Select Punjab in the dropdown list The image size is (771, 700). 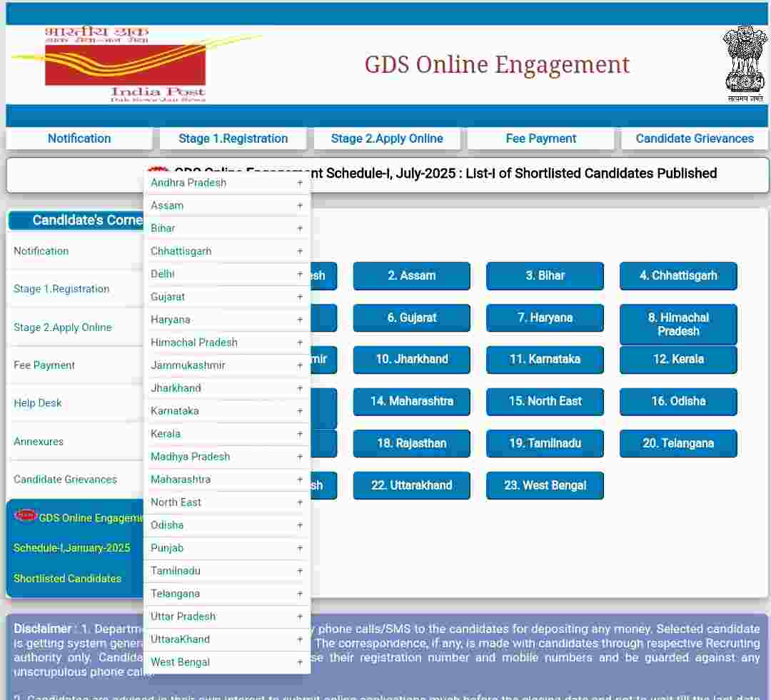(x=227, y=548)
